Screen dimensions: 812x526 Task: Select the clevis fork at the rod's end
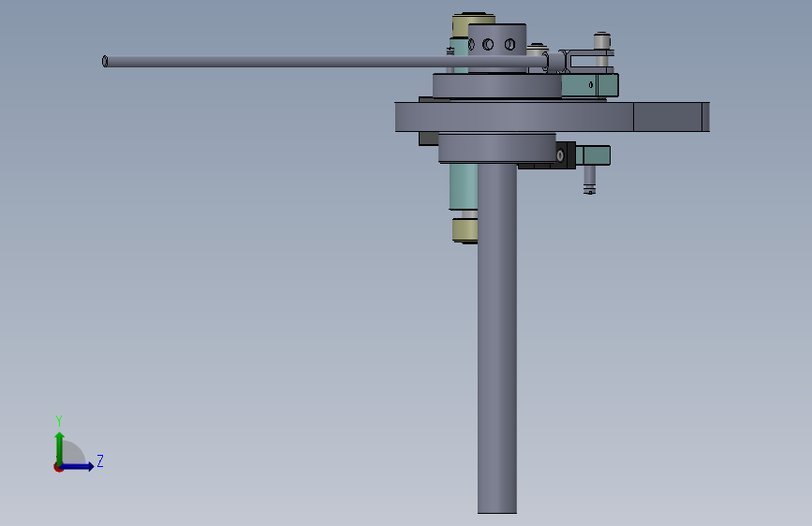point(587,62)
